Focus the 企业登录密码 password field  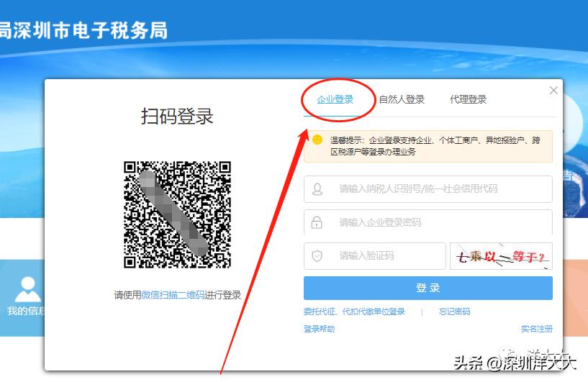coord(428,222)
